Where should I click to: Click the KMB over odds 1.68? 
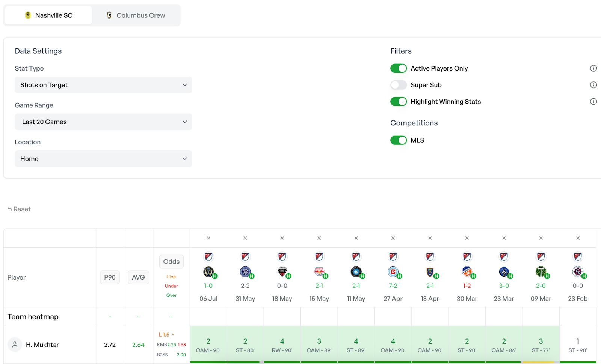click(182, 344)
